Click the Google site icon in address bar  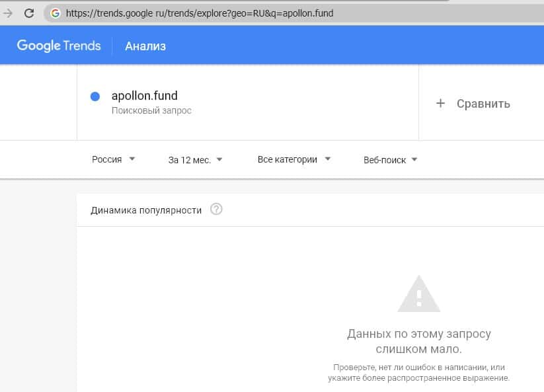click(x=55, y=13)
